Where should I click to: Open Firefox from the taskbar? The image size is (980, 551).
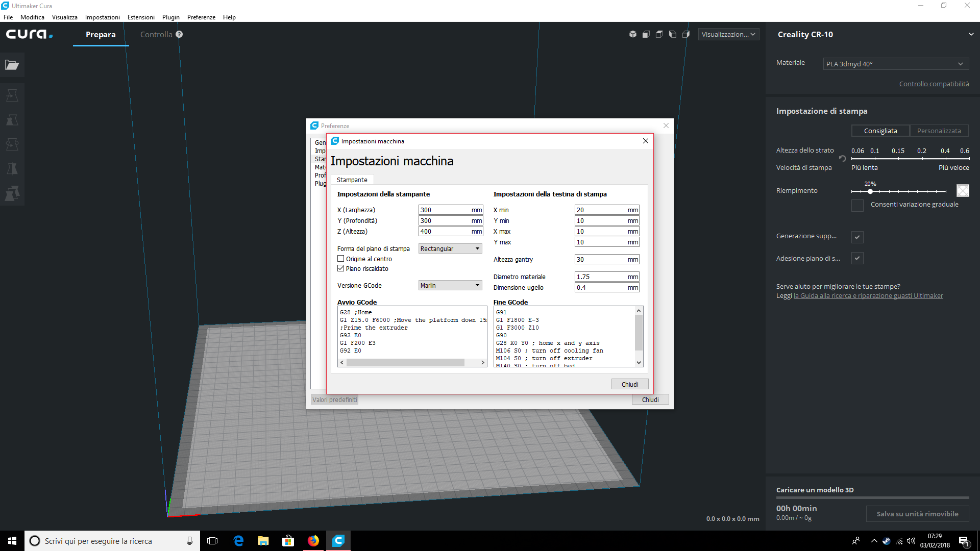313,541
